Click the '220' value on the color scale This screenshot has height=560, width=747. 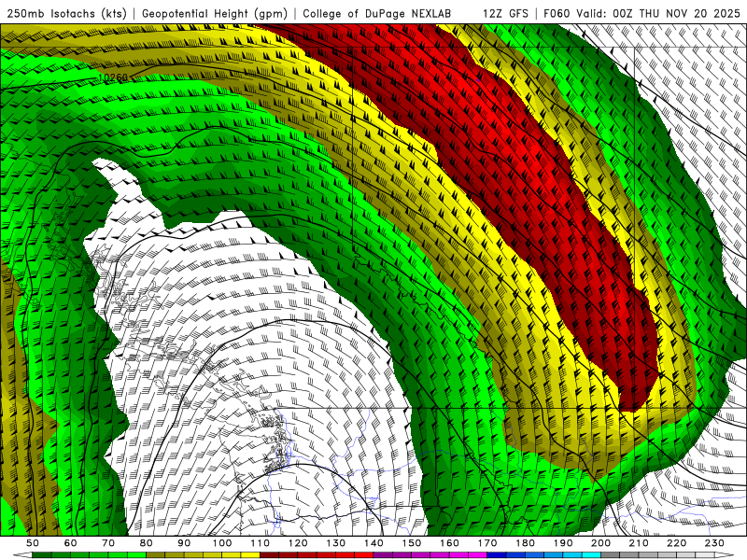676,543
